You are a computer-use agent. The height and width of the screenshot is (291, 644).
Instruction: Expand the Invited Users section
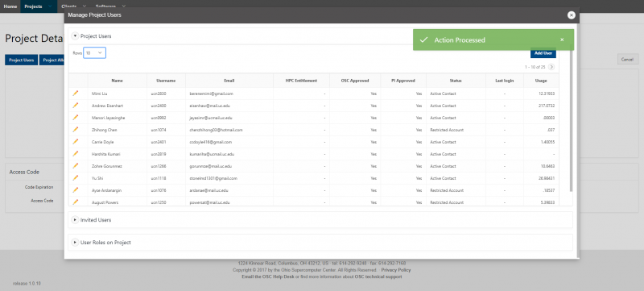tap(75, 220)
